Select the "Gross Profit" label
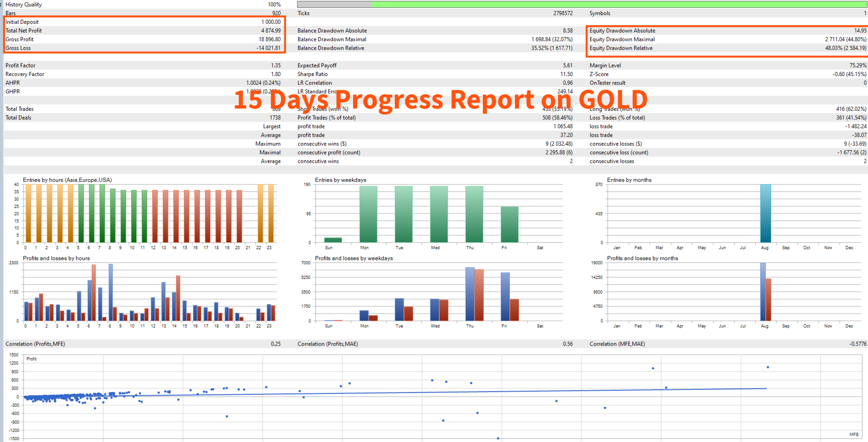The width and height of the screenshot is (868, 442). (x=19, y=39)
